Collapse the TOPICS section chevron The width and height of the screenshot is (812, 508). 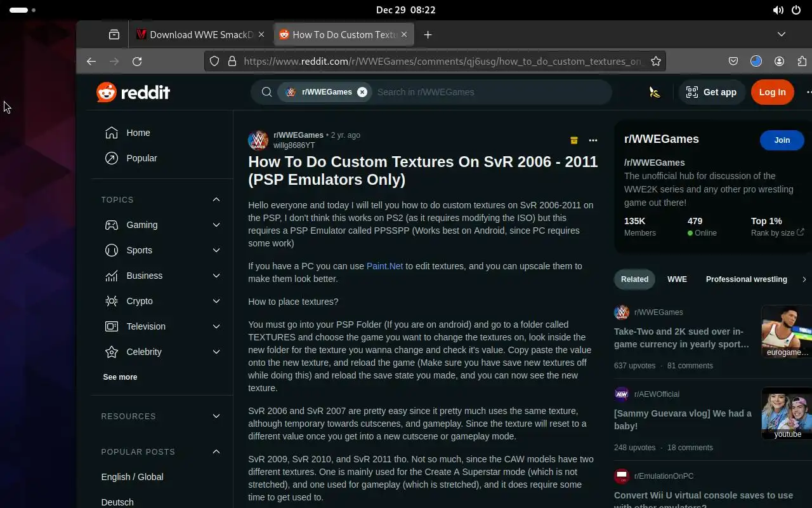tap(216, 199)
